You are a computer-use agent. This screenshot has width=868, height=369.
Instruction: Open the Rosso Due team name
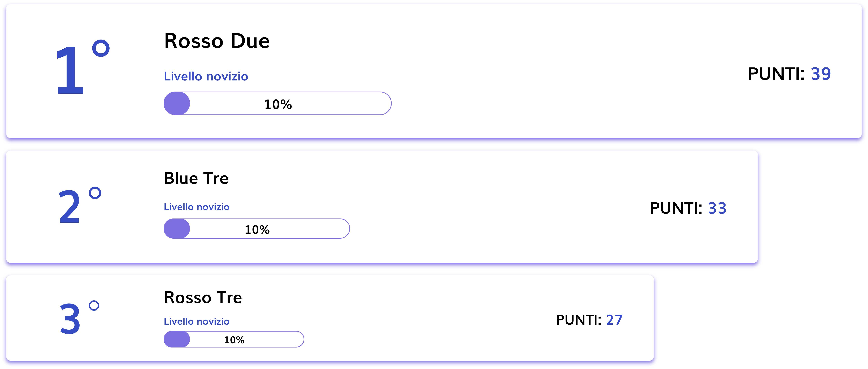pos(217,41)
